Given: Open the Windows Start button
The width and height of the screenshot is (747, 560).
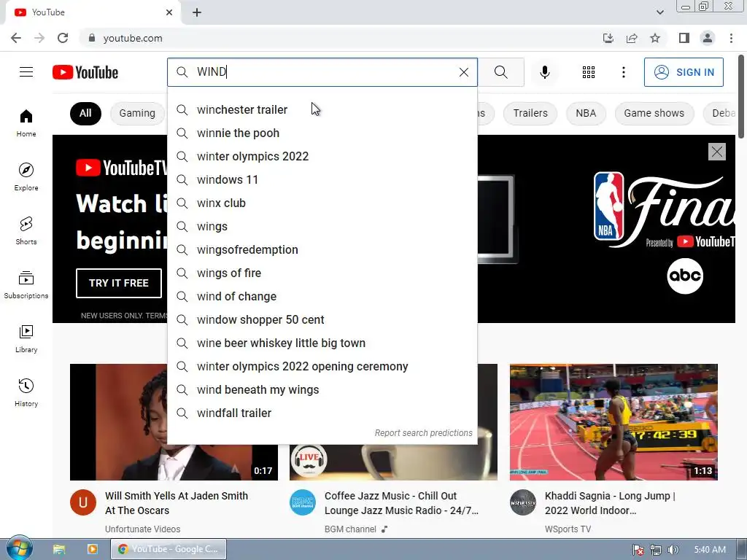Looking at the screenshot, I should point(20,548).
